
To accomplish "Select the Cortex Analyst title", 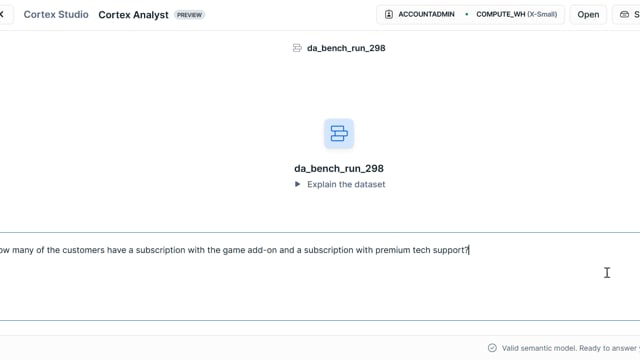I will [133, 15].
